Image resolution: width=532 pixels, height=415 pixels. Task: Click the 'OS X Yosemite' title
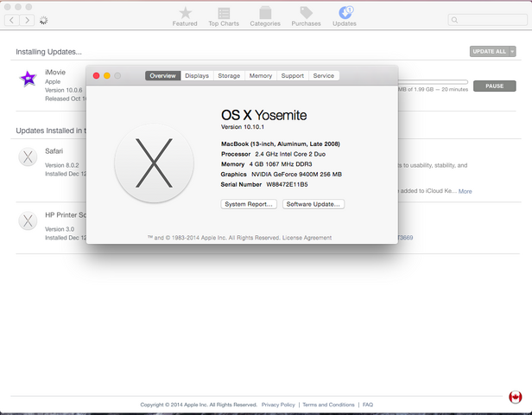tap(264, 115)
